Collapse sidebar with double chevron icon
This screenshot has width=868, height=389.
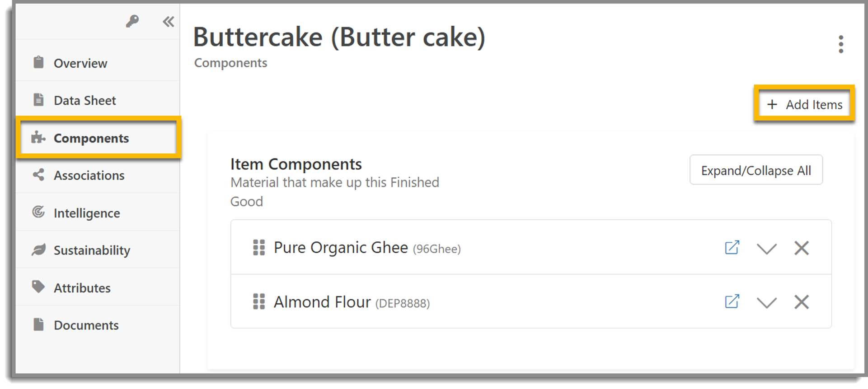coord(169,21)
